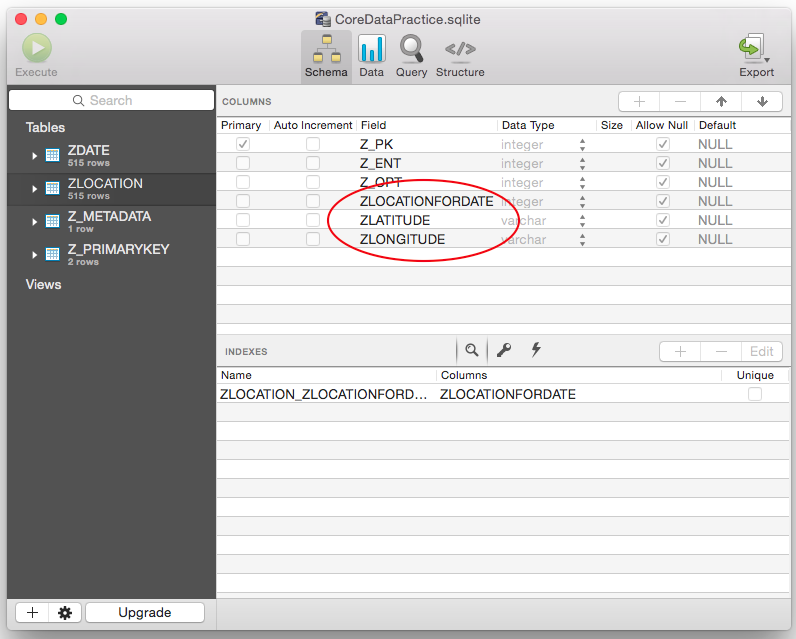Click the green zoom window button

[x=61, y=19]
